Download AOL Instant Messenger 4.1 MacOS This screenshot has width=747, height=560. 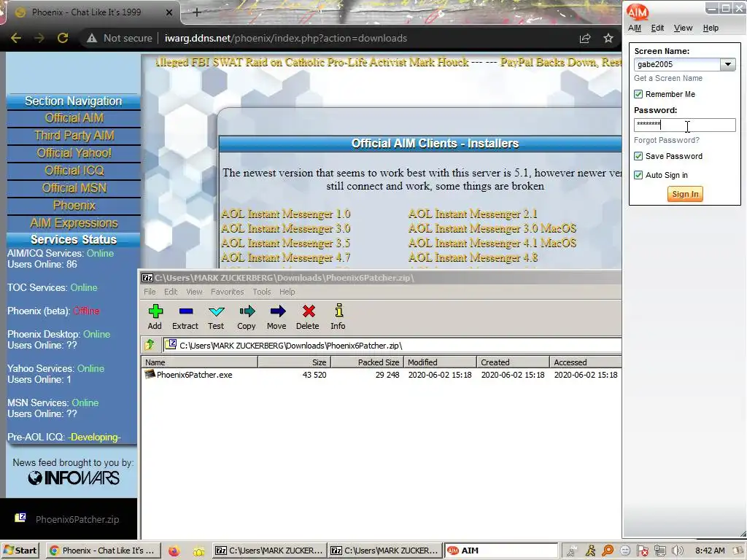492,243
